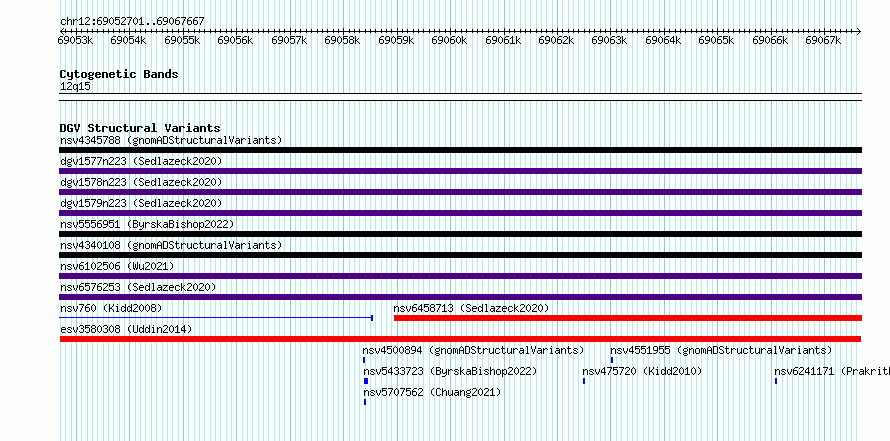Open nsv5433723 ByrskaBishop2022 label

pos(450,371)
